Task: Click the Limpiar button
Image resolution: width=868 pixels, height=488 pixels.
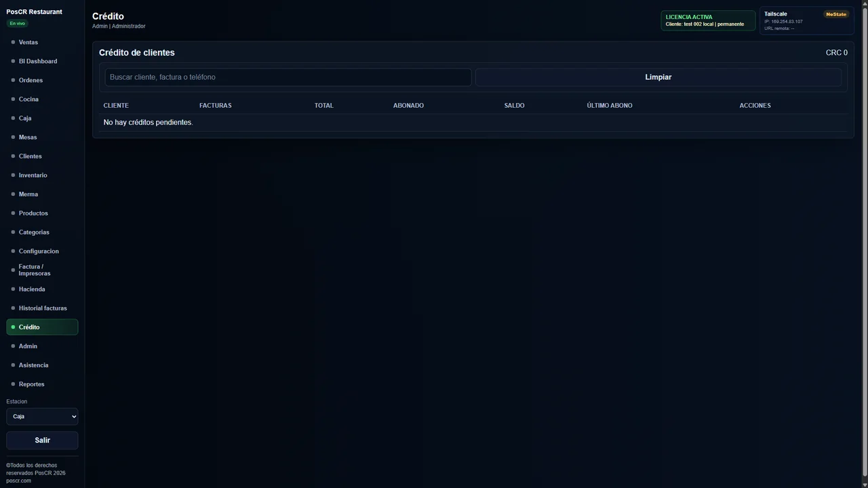Action: coord(658,77)
